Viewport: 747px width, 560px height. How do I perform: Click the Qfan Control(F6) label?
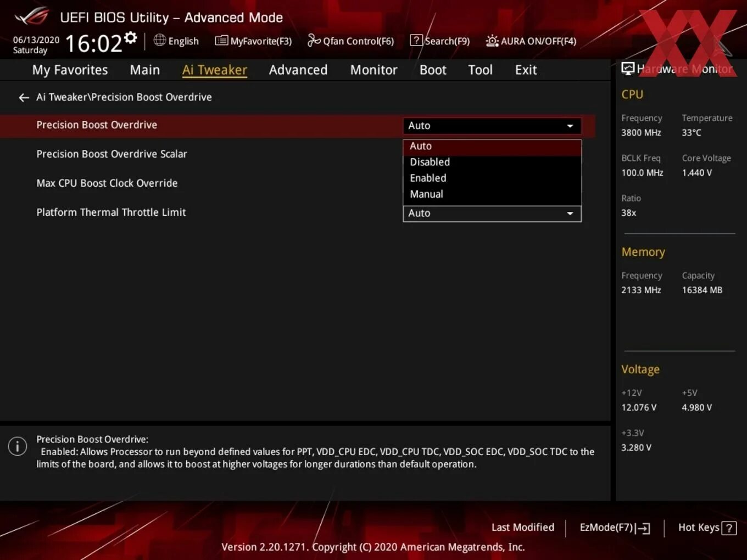click(359, 41)
